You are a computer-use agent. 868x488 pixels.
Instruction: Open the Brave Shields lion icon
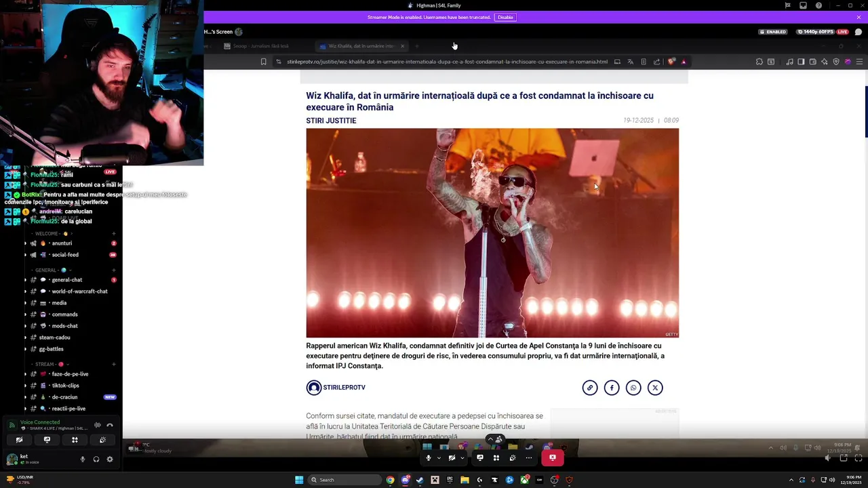(671, 62)
